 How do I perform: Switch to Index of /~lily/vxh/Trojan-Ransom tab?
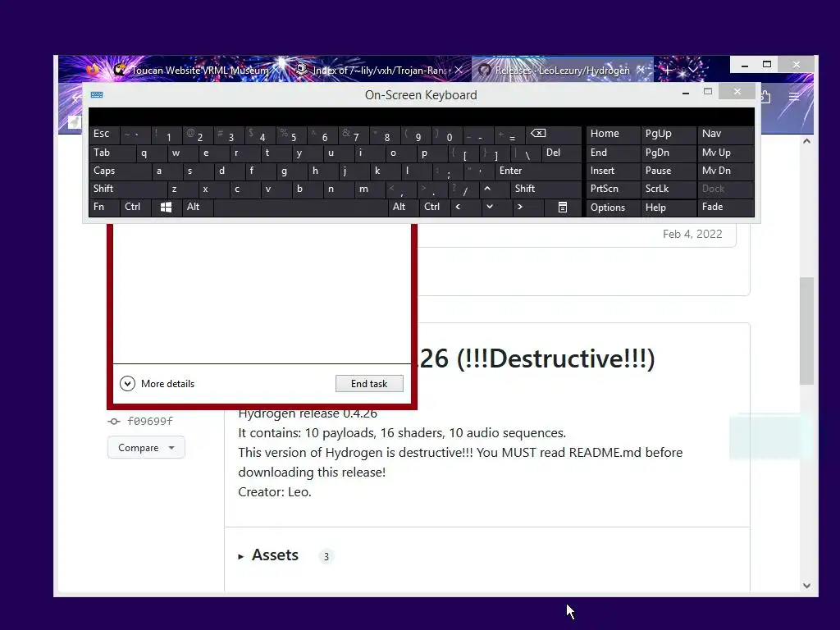[379, 71]
